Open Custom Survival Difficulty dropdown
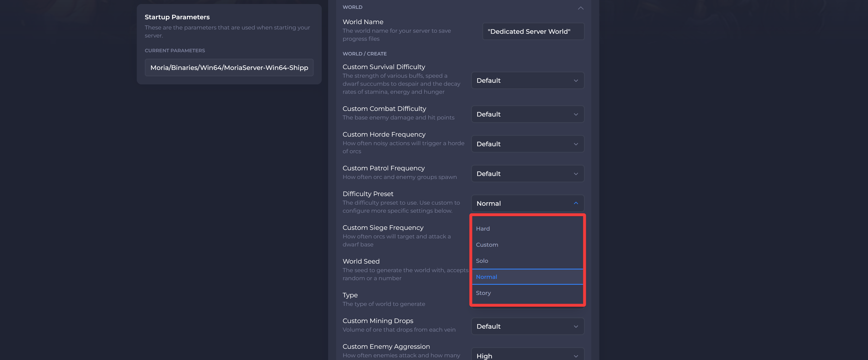 point(527,81)
